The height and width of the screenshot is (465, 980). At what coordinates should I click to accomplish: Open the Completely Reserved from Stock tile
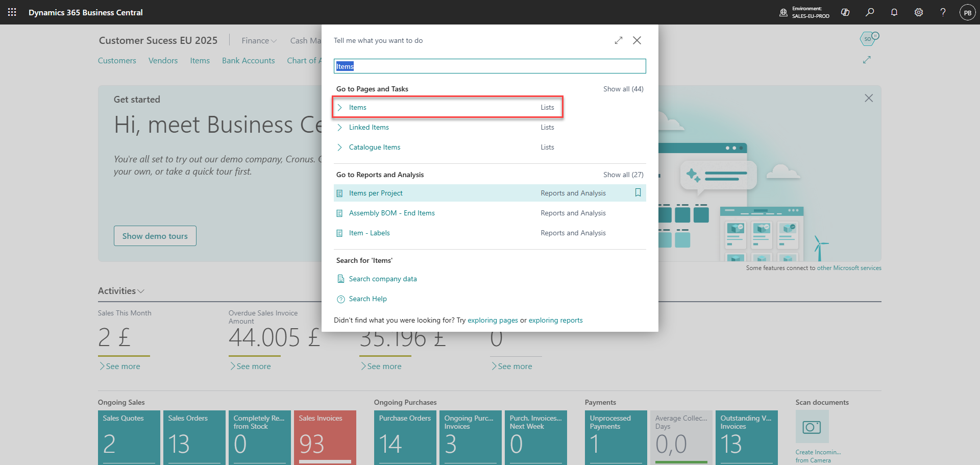260,437
